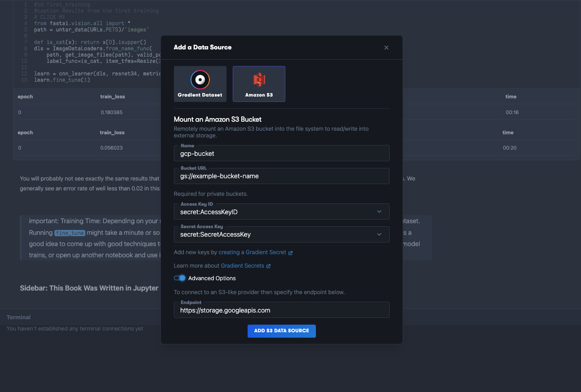The image size is (581, 392).
Task: Click the Required for private buckets text
Action: click(x=211, y=194)
